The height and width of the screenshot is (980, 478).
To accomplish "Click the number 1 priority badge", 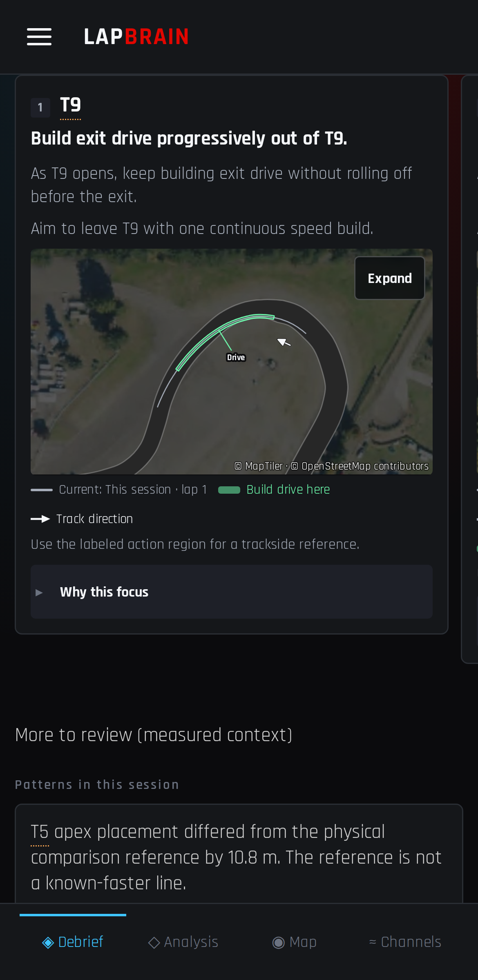I will click(40, 107).
